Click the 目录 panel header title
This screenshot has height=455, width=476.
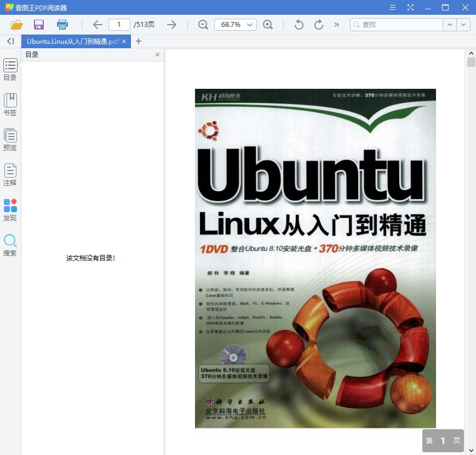coord(32,55)
